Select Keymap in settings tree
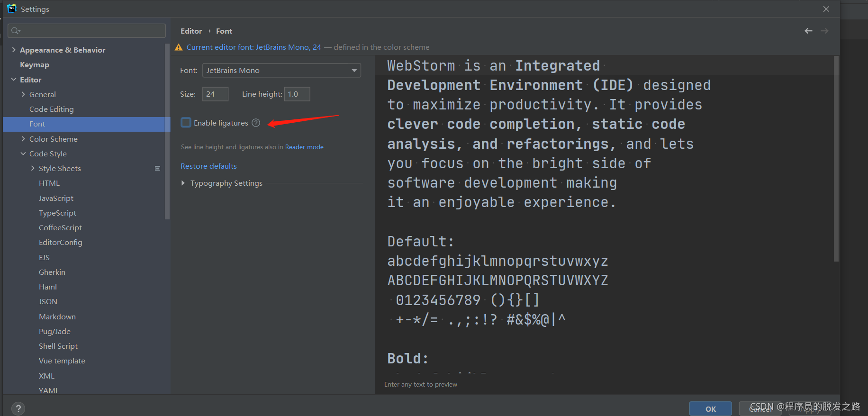 pyautogui.click(x=35, y=65)
